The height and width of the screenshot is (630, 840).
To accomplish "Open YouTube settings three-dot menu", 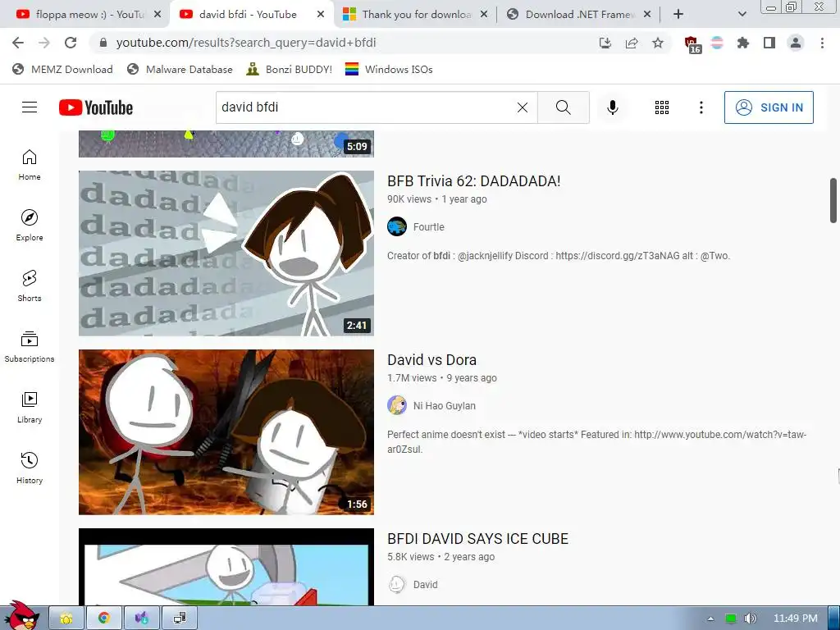I will pyautogui.click(x=701, y=107).
